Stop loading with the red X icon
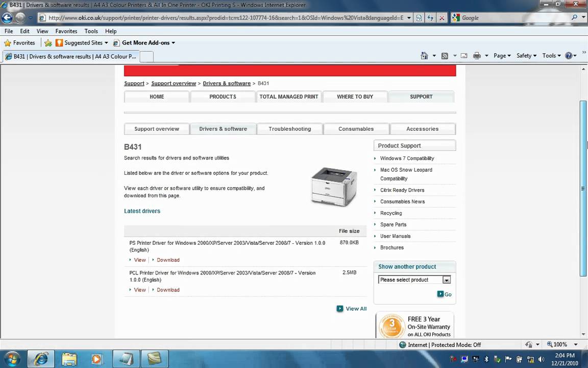Screen dimensions: 588x368 [x=442, y=18]
